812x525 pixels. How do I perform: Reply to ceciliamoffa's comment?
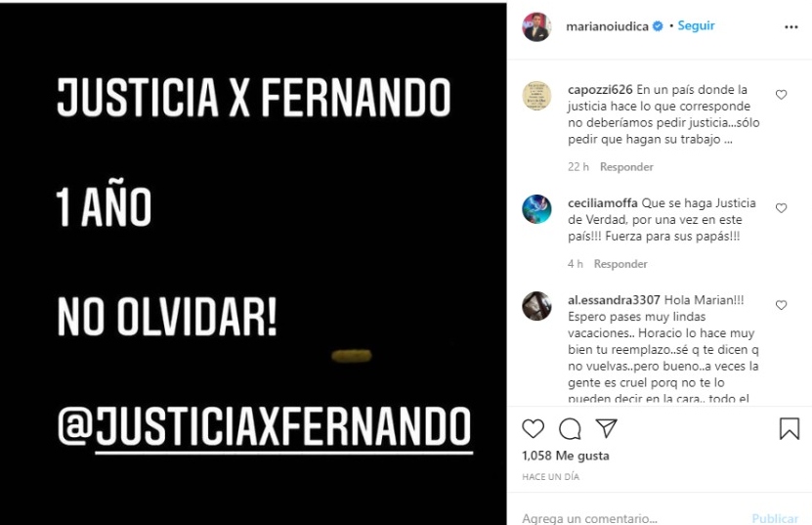620,264
